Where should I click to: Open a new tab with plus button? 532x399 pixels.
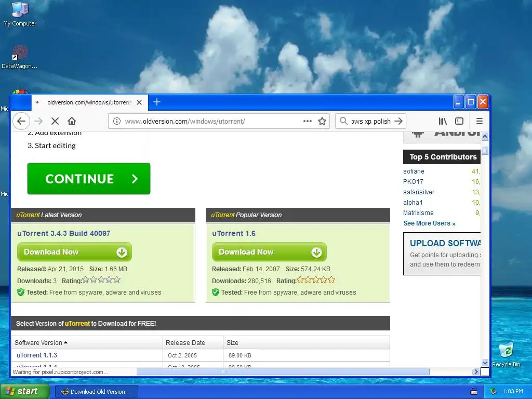tap(157, 102)
